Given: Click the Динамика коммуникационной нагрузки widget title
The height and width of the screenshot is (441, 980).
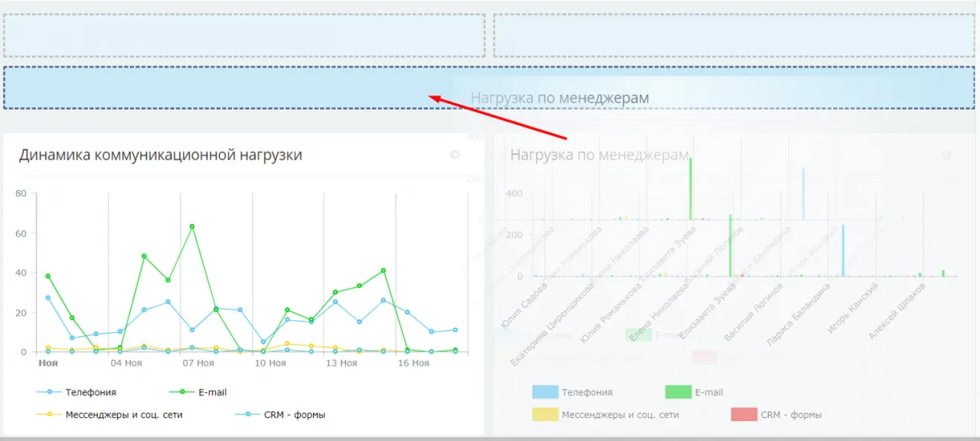Looking at the screenshot, I should pyautogui.click(x=161, y=155).
